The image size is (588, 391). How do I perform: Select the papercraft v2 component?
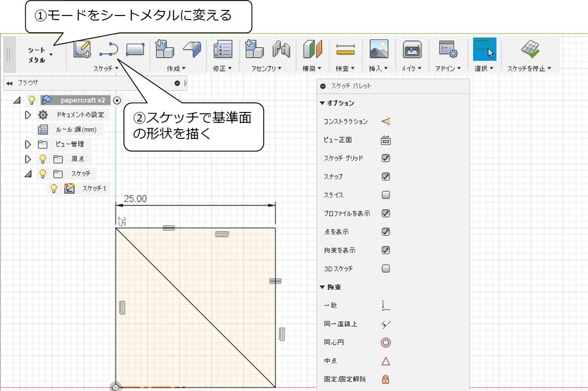(75, 100)
